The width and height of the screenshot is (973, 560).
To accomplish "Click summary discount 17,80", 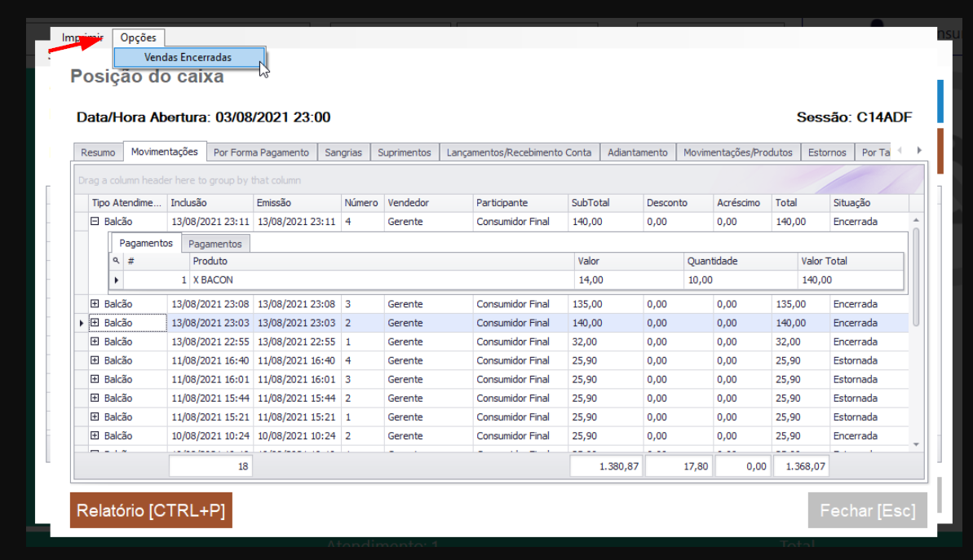I will pyautogui.click(x=679, y=466).
